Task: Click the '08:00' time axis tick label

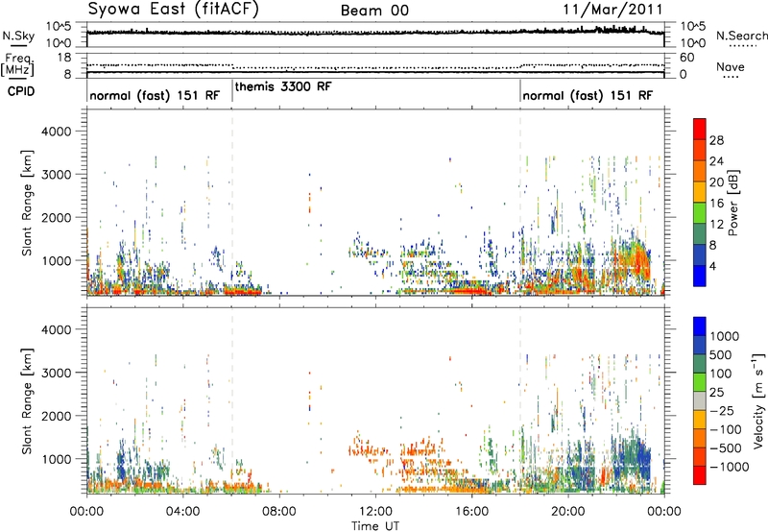Action: pyautogui.click(x=279, y=512)
